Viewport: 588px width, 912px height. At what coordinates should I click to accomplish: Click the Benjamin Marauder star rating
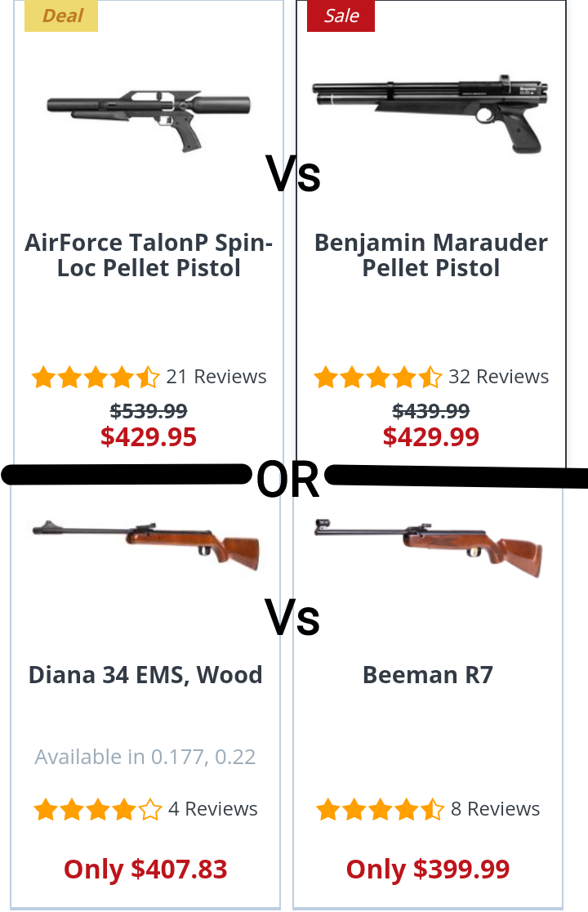(377, 377)
